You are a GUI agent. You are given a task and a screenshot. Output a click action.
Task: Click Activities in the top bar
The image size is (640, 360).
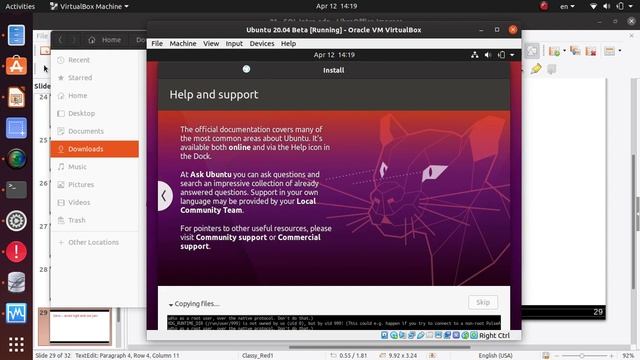20,6
